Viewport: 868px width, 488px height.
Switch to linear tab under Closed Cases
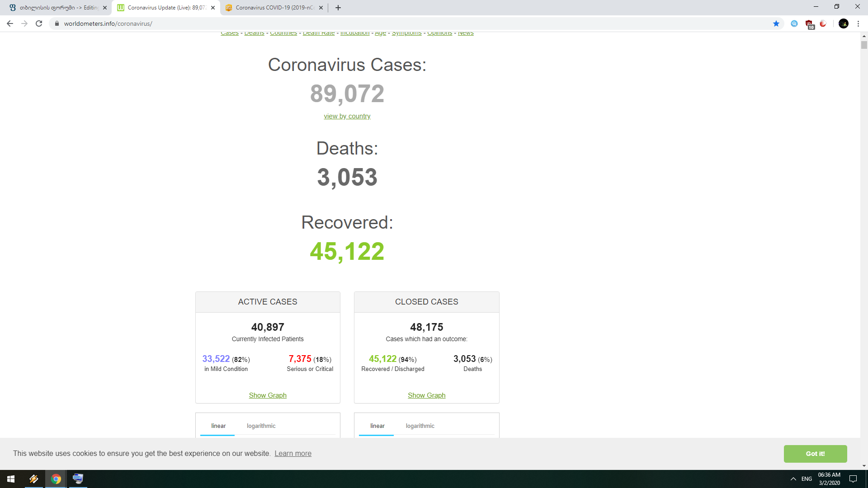click(x=377, y=426)
